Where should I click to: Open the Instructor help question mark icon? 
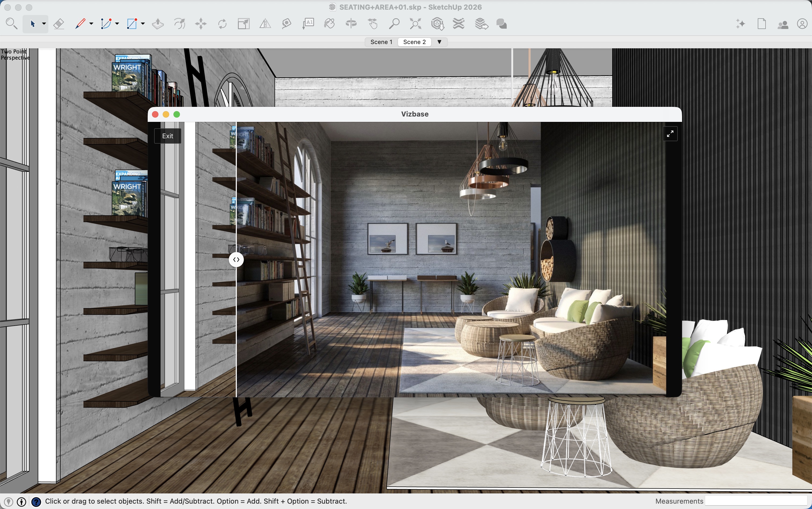pos(36,502)
